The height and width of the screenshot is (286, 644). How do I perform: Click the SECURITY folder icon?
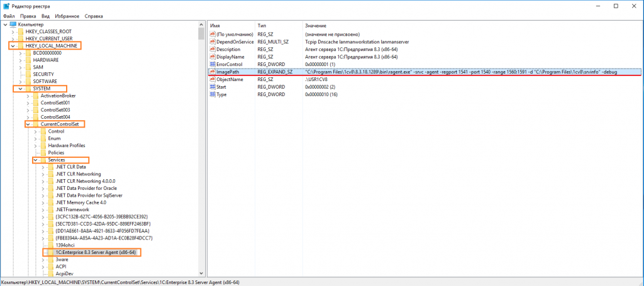tap(28, 74)
